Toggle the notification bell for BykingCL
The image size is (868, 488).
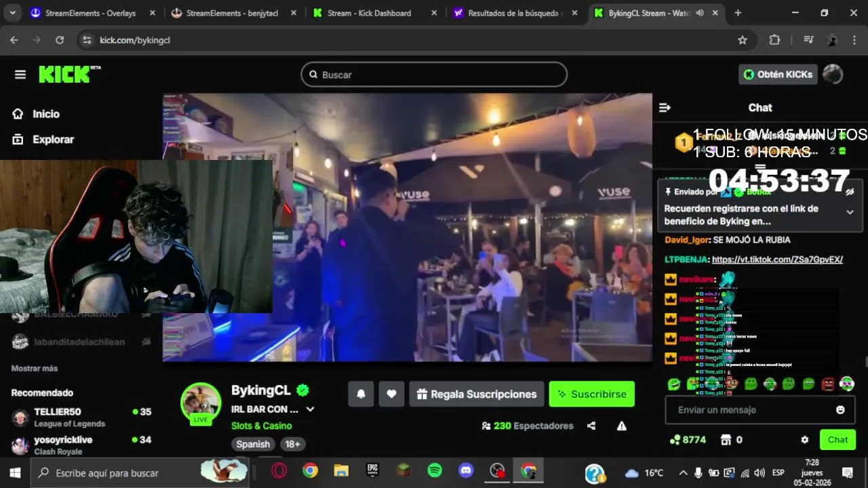[361, 394]
